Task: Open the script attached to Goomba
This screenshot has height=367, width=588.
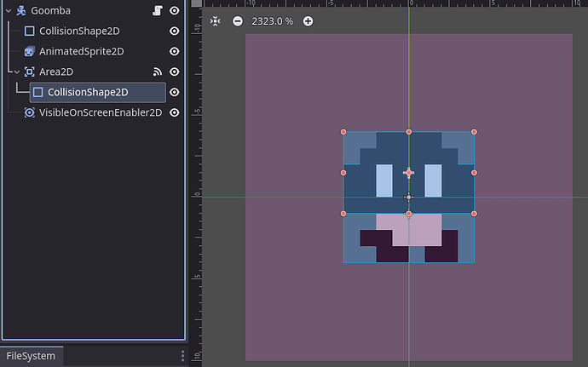Action: [x=158, y=10]
